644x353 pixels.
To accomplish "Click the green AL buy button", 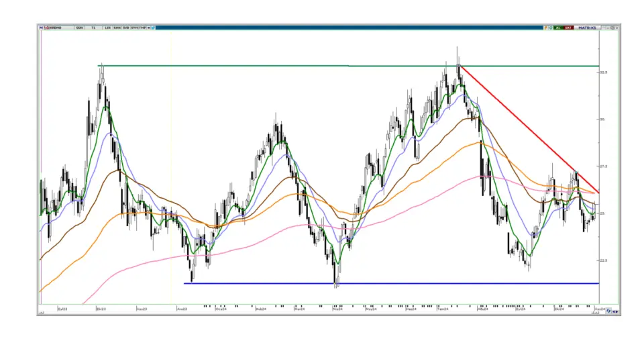I will (x=558, y=28).
